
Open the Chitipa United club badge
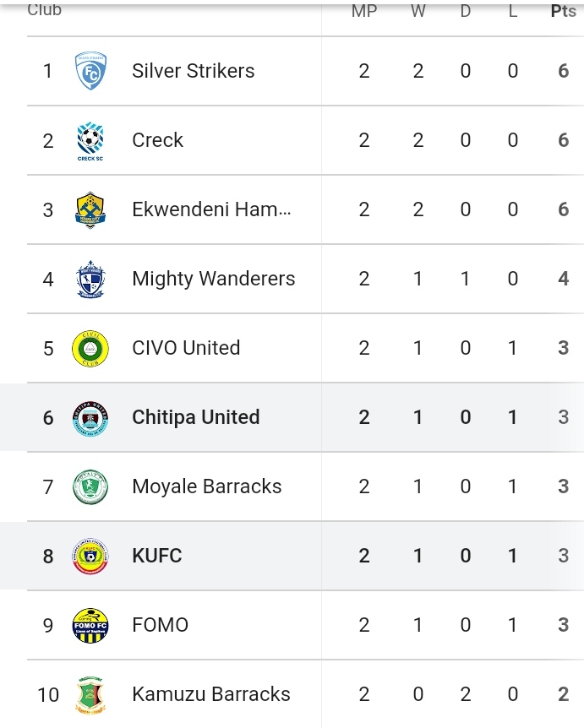pyautogui.click(x=90, y=418)
